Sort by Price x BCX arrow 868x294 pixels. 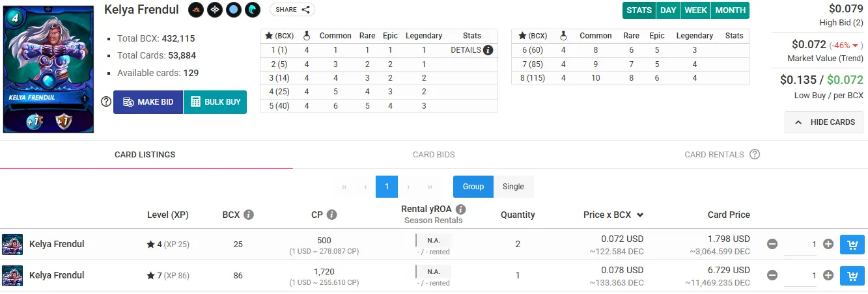(x=640, y=215)
